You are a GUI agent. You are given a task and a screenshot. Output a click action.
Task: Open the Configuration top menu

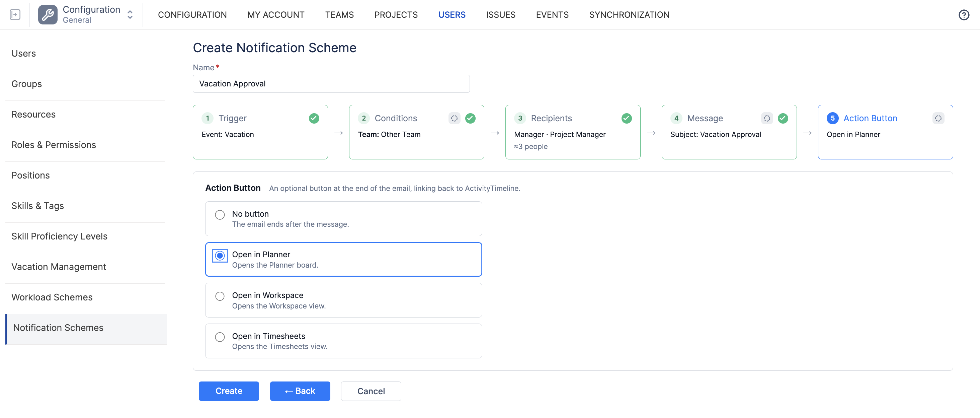[192, 14]
